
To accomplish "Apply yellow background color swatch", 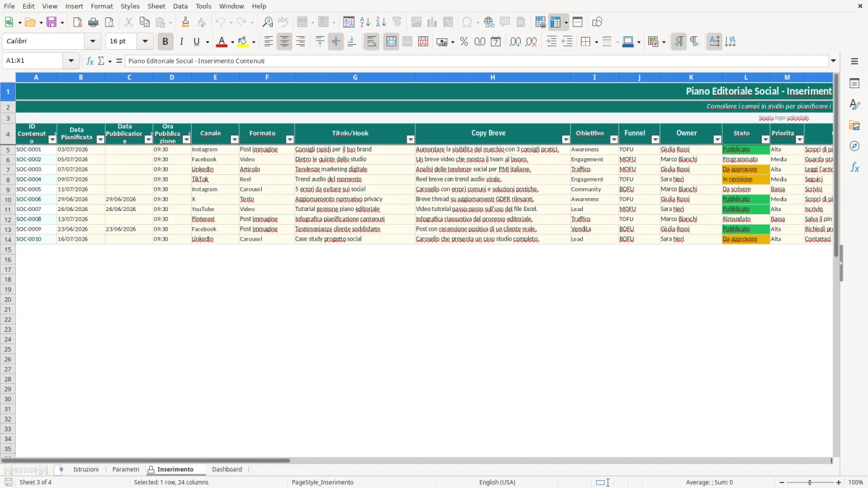I will tap(243, 42).
